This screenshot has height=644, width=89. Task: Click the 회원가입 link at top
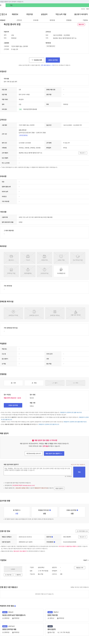(88, 9)
